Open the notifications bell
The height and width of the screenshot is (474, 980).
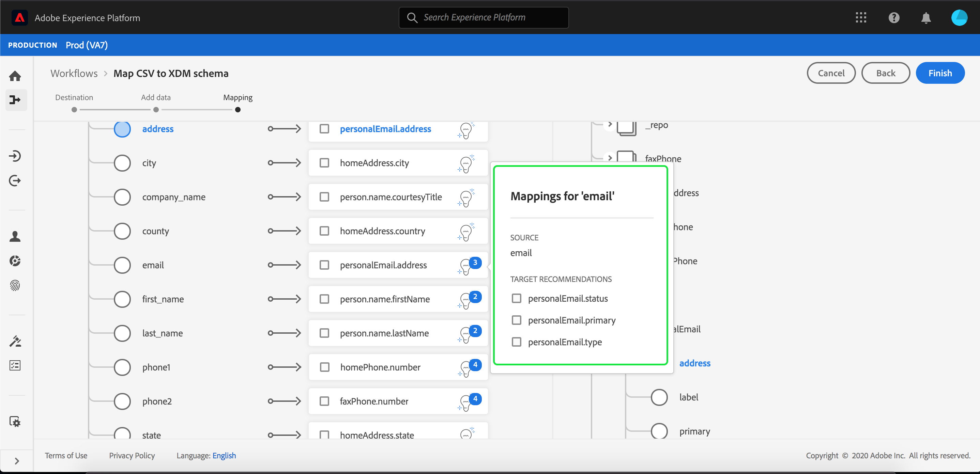coord(925,18)
